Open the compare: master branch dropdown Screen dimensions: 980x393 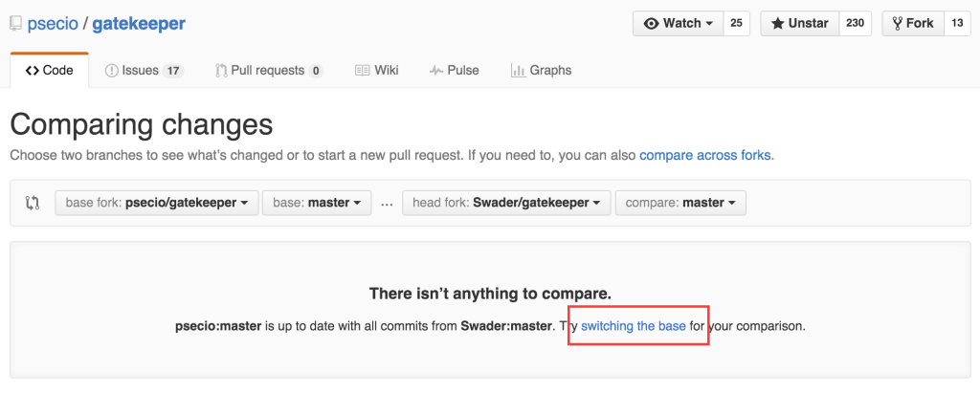[680, 203]
